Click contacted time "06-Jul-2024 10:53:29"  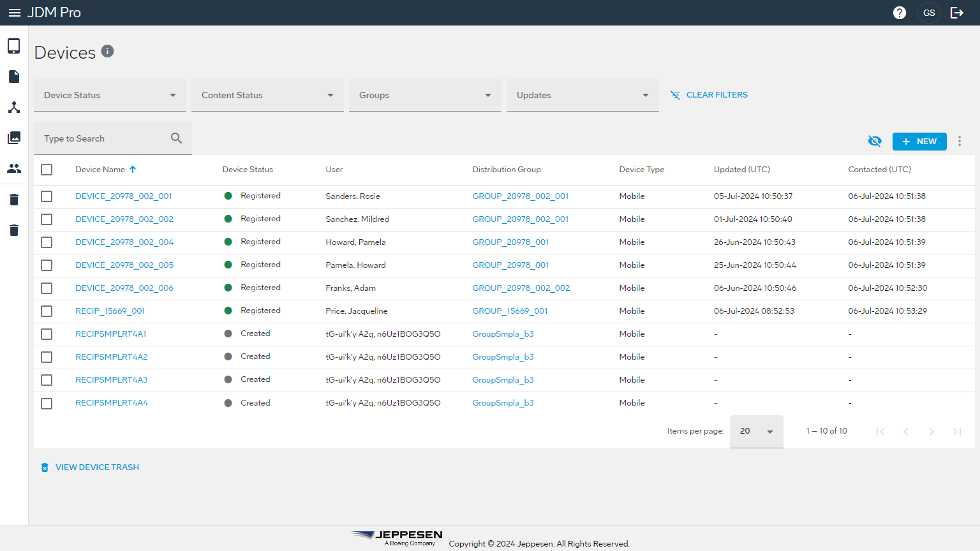tap(887, 311)
